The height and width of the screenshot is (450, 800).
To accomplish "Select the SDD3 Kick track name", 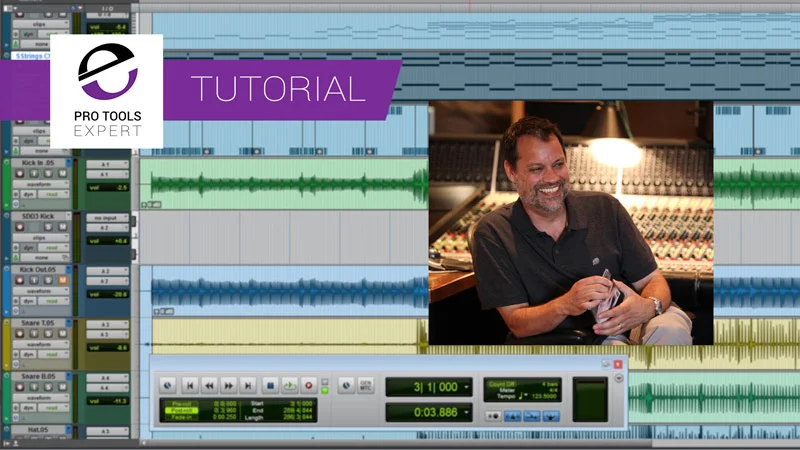I will coord(39,216).
